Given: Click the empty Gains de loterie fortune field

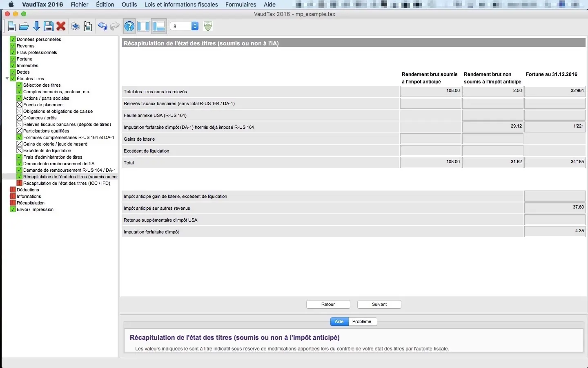Looking at the screenshot, I should click(x=555, y=139).
